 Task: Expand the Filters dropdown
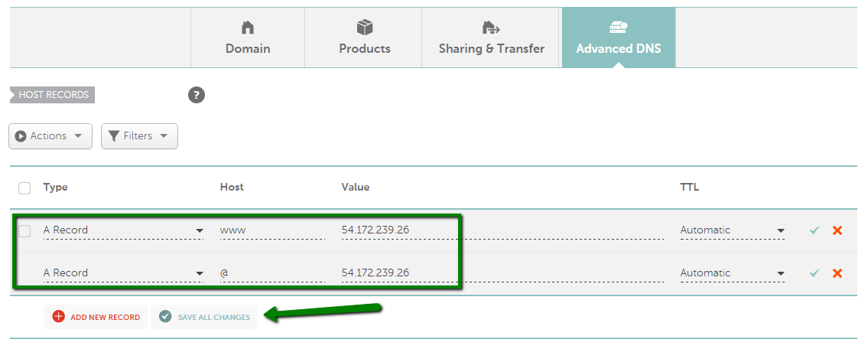pos(139,136)
